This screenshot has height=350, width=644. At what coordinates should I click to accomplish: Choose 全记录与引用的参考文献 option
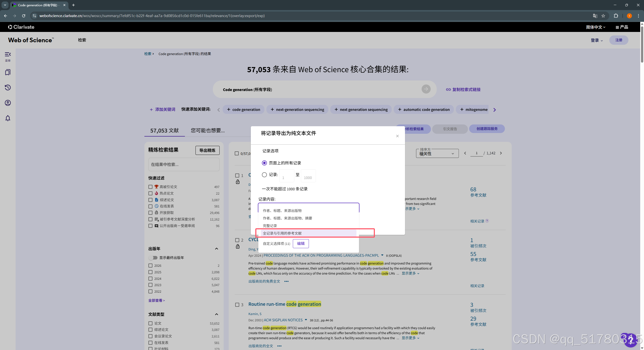(282, 233)
